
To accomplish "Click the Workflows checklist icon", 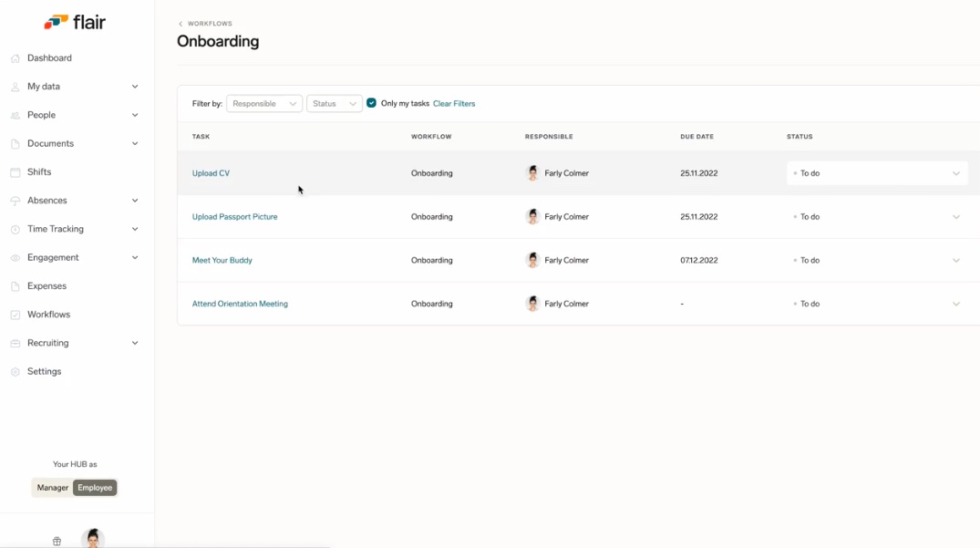I will [15, 315].
